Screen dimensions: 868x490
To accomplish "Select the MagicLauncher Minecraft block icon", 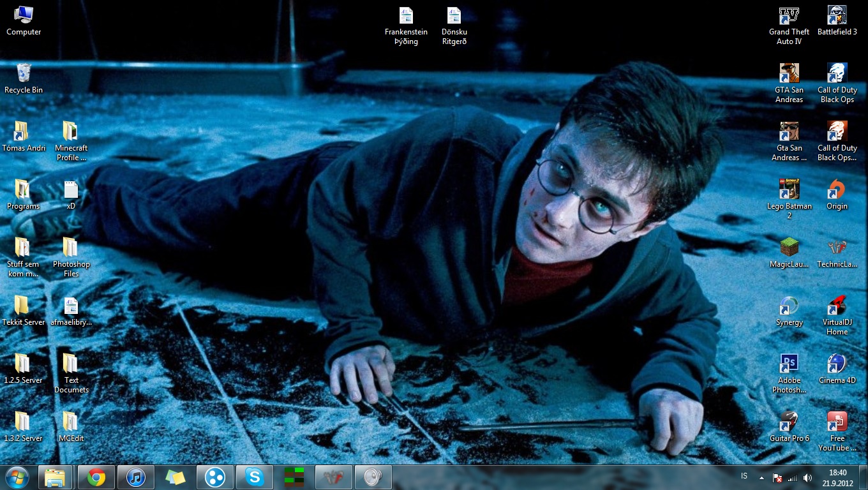I will (x=789, y=253).
